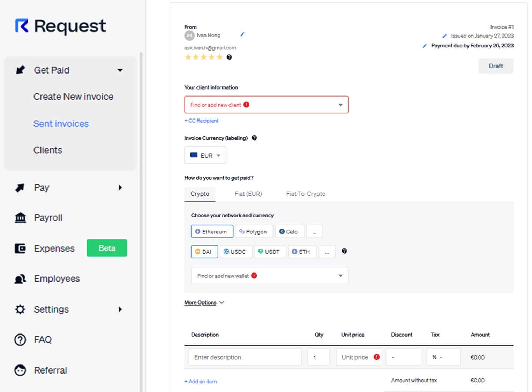Image resolution: width=532 pixels, height=392 pixels.
Task: Open Sent invoices
Action: tap(61, 124)
